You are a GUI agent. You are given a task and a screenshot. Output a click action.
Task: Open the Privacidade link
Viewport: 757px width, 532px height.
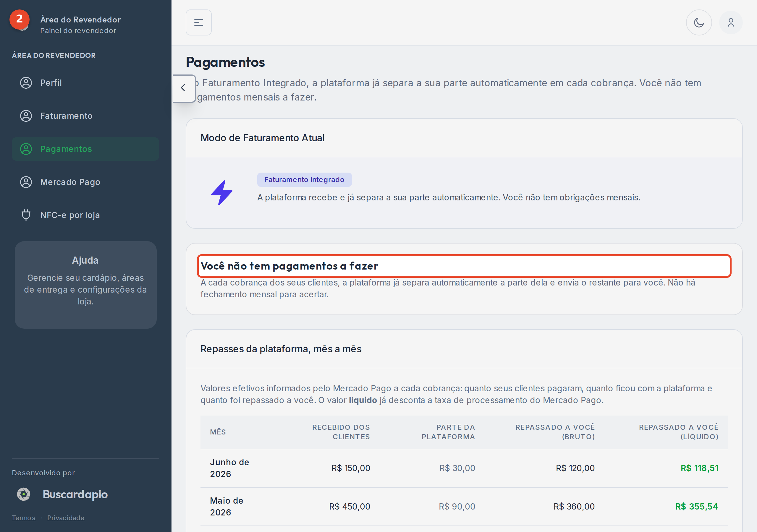coord(66,518)
